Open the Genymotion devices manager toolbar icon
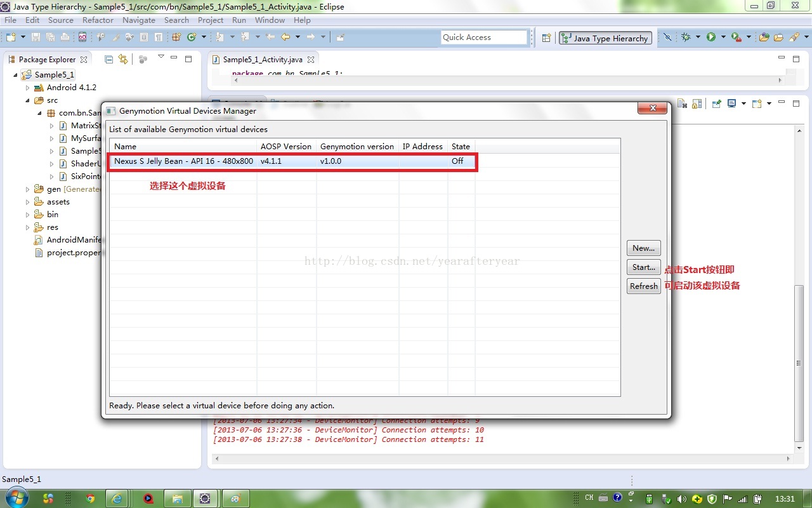Viewport: 812px width, 508px height. [x=82, y=37]
